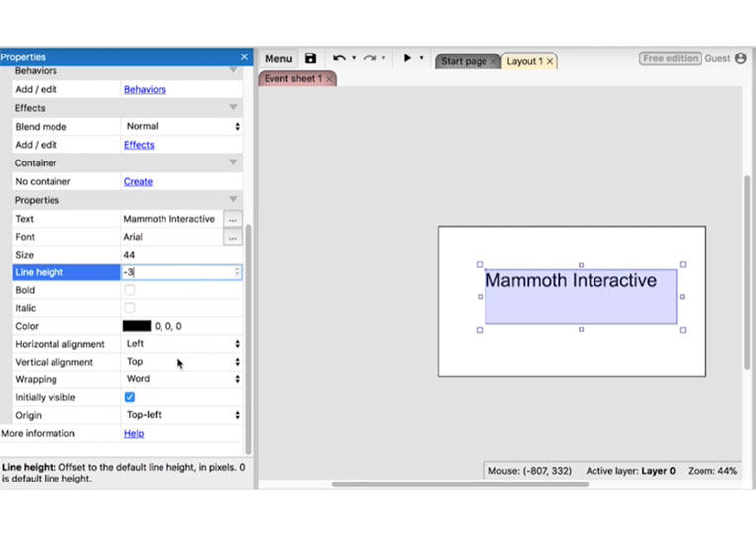
Task: Click the Create container link
Action: pyautogui.click(x=138, y=181)
